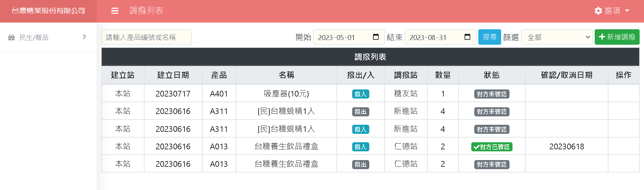Screen dimensions: 644x190
Task: Expand the 民生/贈品 sidebar chevron
Action: tap(84, 37)
